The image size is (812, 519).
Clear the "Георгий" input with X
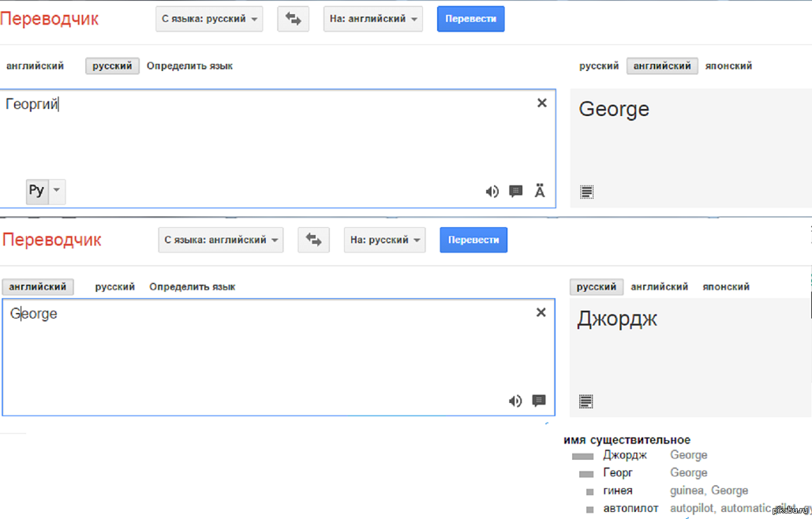(542, 103)
